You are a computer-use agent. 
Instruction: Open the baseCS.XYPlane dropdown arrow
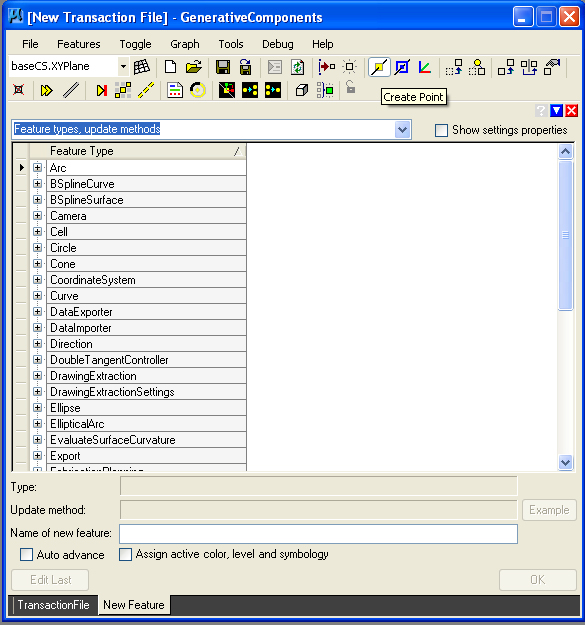[x=123, y=67]
